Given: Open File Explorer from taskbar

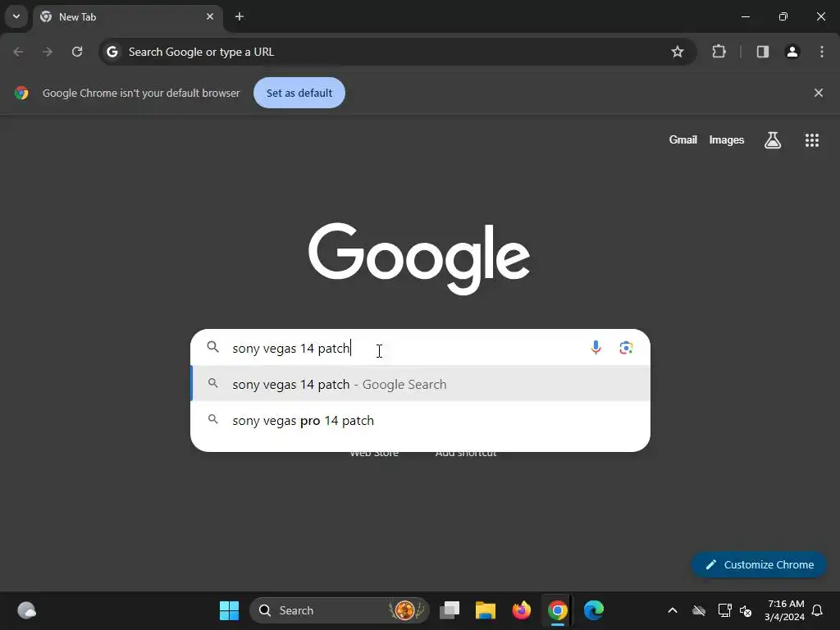Looking at the screenshot, I should point(486,610).
